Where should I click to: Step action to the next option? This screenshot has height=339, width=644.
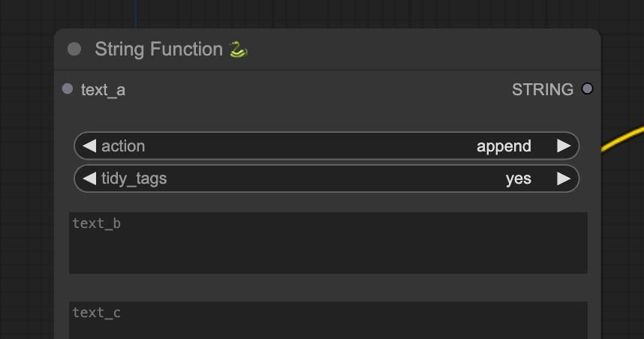point(564,145)
